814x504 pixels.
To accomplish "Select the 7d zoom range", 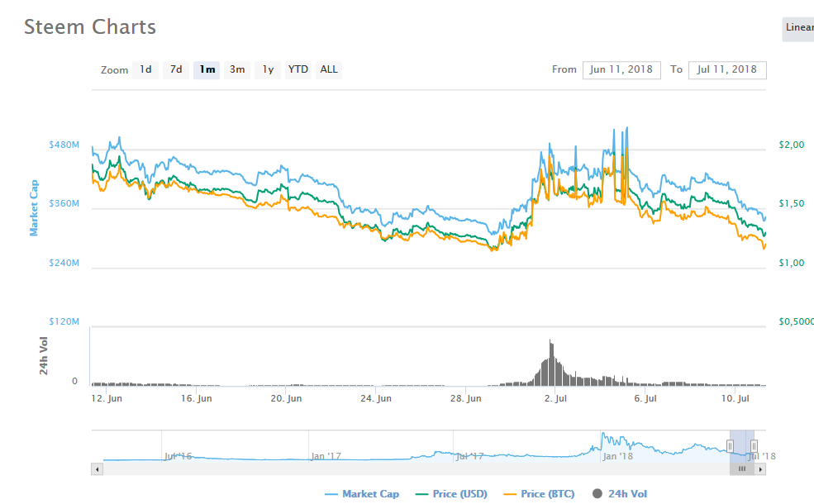I will pos(176,69).
